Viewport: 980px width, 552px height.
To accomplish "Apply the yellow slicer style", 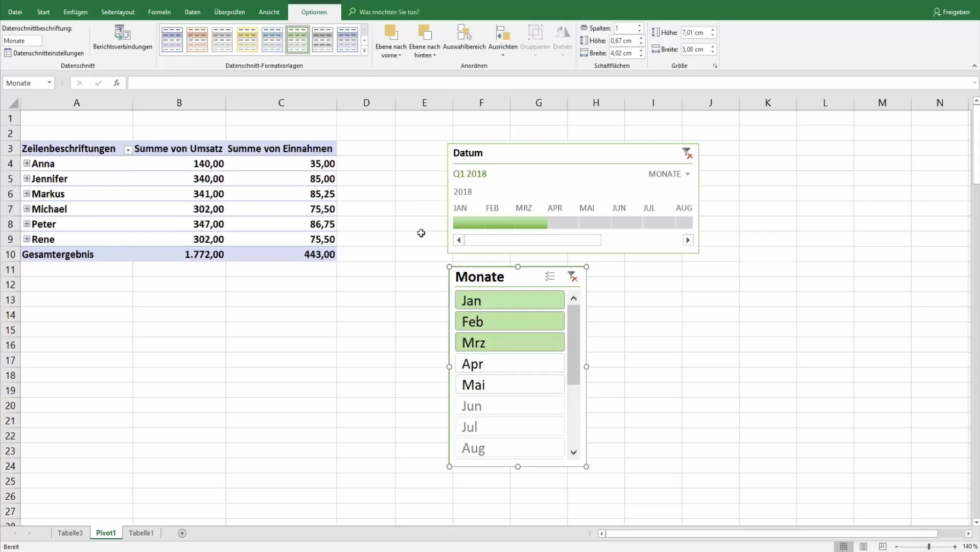I will (x=247, y=39).
